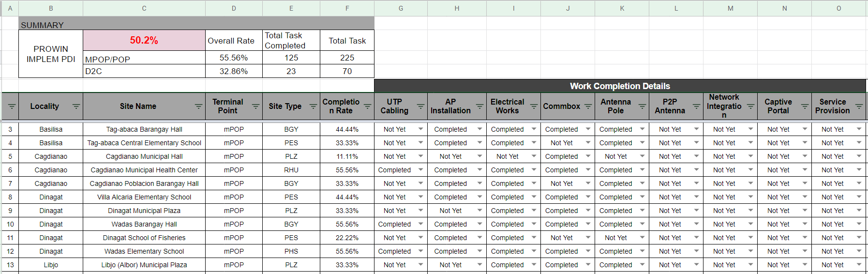Open Service Provision dropdown for Libjo Municipal Plaza
The image size is (868, 274).
(x=859, y=265)
